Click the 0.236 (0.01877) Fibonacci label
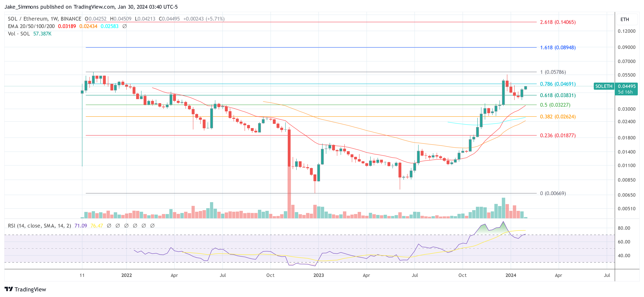 [x=558, y=135]
